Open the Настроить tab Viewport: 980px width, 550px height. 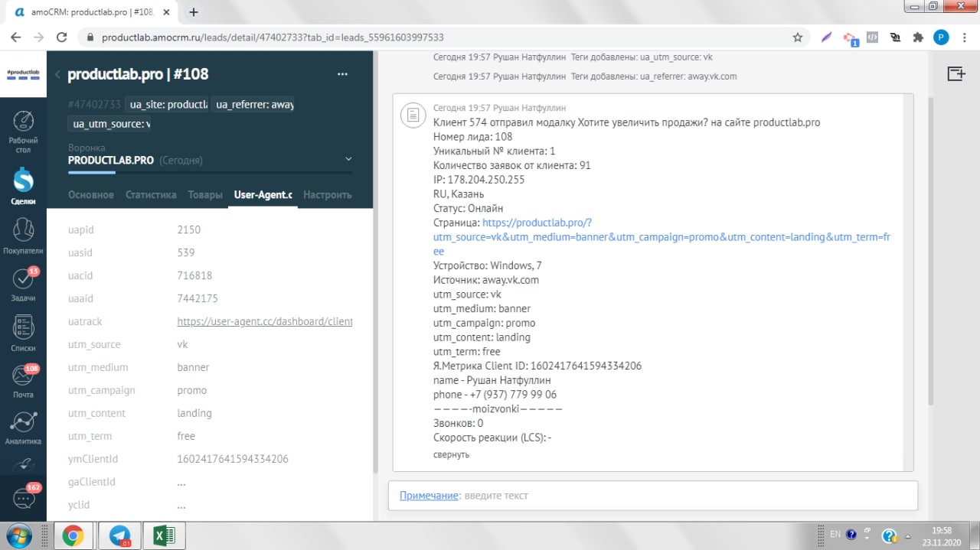point(328,195)
